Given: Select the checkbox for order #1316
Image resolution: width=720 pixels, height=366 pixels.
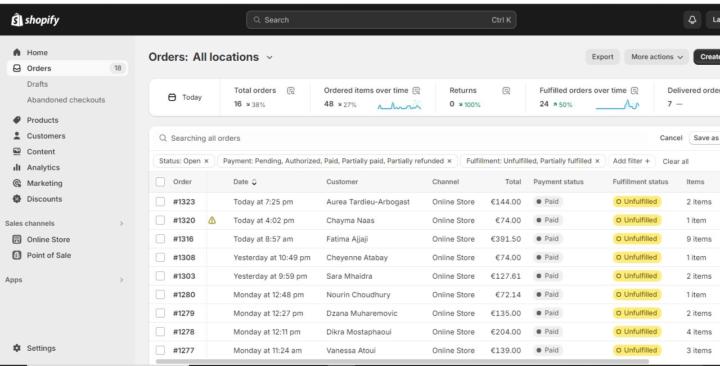Looking at the screenshot, I should point(160,239).
